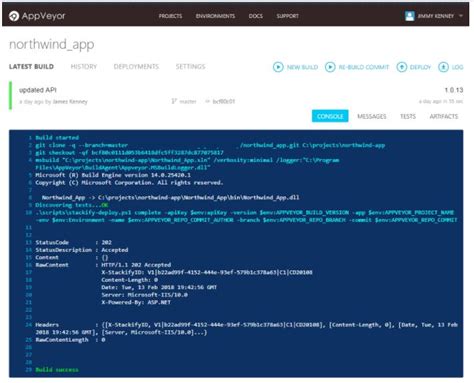Image resolution: width=474 pixels, height=383 pixels.
Task: Select the Artifacts tab
Action: point(444,116)
